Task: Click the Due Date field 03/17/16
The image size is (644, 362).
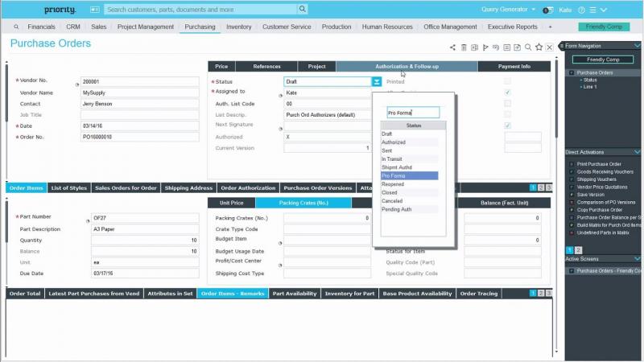Action: pos(145,273)
